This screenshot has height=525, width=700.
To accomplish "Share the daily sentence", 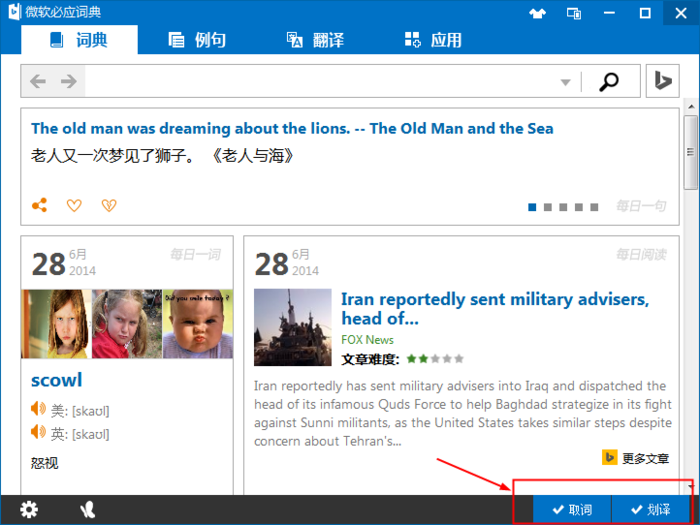I will 39,205.
